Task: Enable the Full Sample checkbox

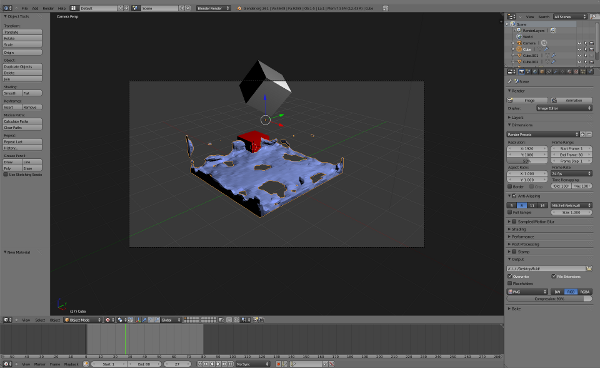Action: 510,212
